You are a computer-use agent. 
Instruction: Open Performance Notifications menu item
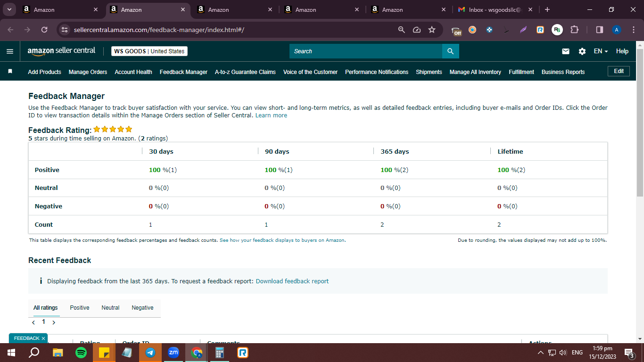pyautogui.click(x=377, y=72)
